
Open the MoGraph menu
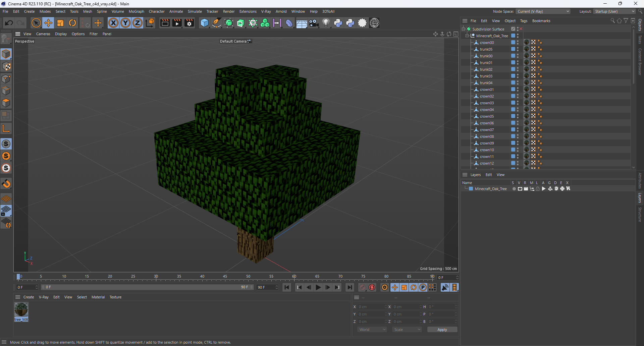(137, 11)
